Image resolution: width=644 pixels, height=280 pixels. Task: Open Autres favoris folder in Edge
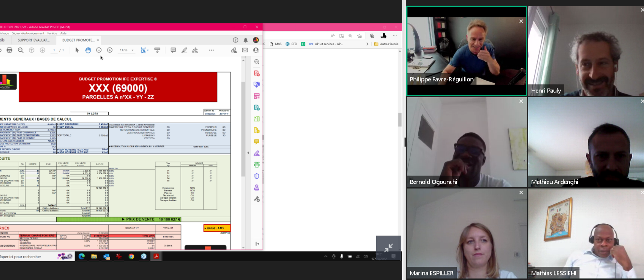click(386, 44)
